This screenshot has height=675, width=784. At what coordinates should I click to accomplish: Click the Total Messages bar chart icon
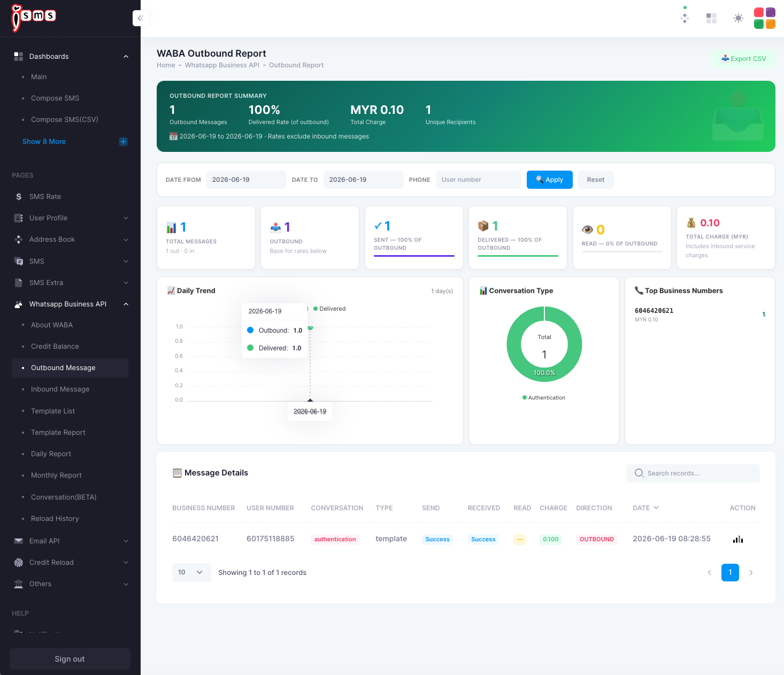171,228
